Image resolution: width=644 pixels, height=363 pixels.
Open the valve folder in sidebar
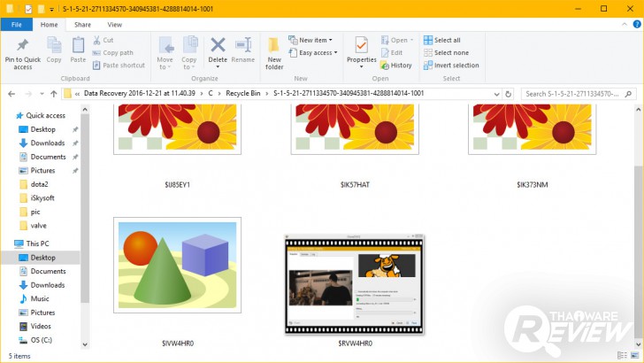[34, 226]
